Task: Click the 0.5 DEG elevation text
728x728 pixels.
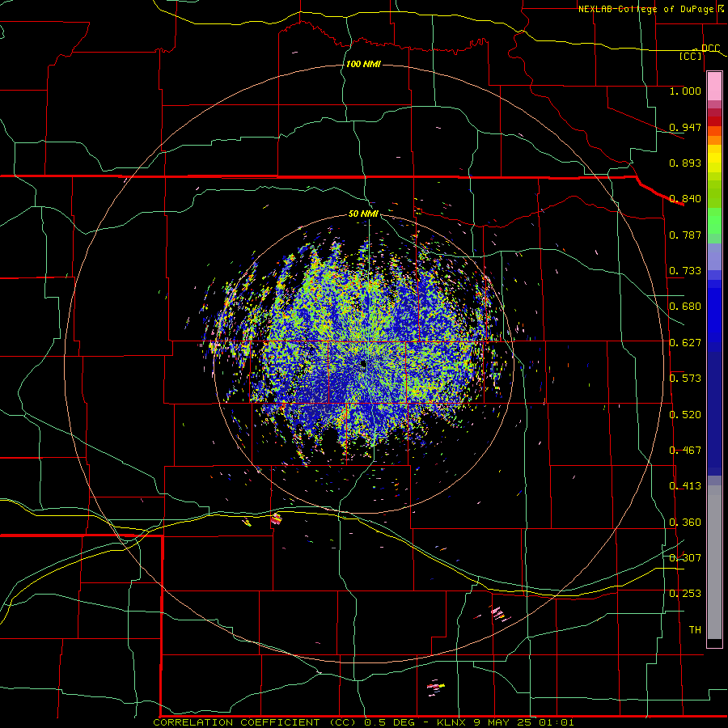Action: click(391, 722)
